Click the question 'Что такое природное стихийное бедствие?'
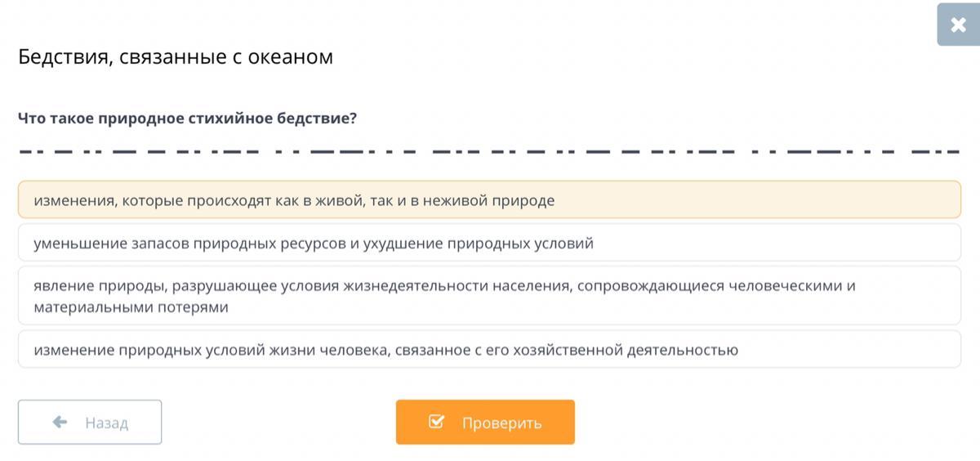This screenshot has width=980, height=461. 188,119
